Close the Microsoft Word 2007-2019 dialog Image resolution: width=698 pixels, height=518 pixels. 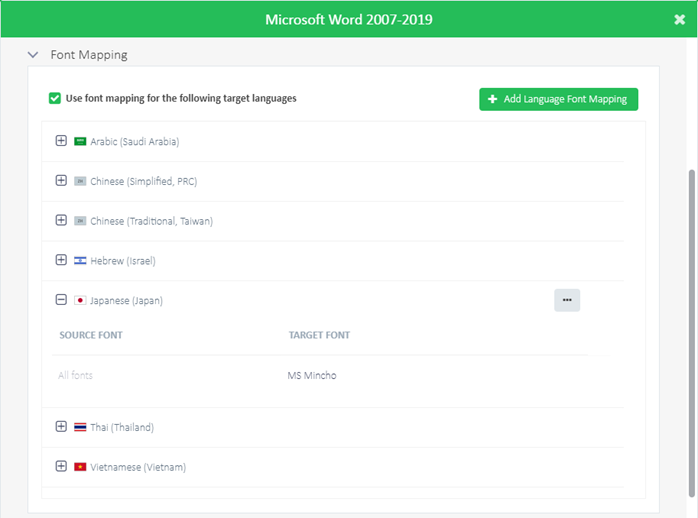coord(679,19)
